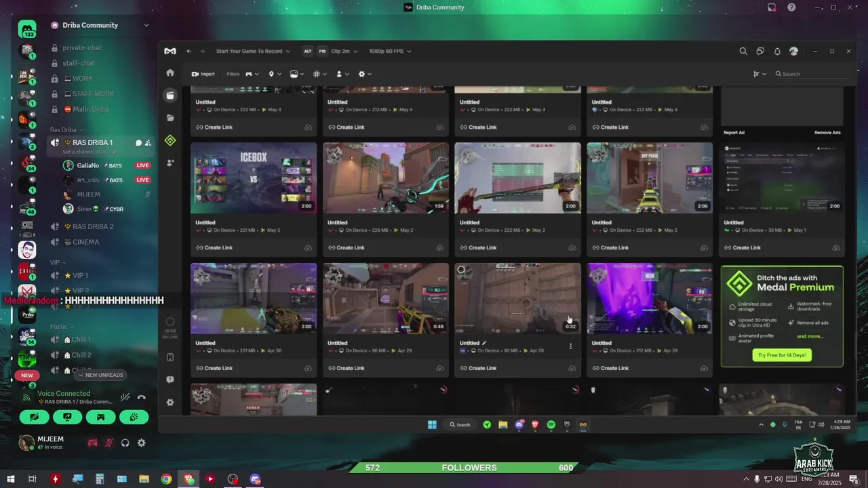Open Medal top-bar search magnifier

tap(743, 51)
